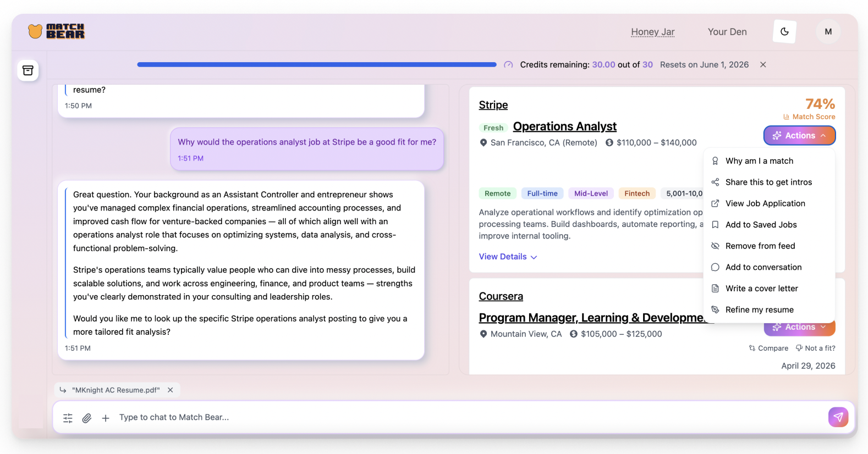Click the plus icon in chat bar
This screenshot has width=868, height=454.
(x=106, y=418)
